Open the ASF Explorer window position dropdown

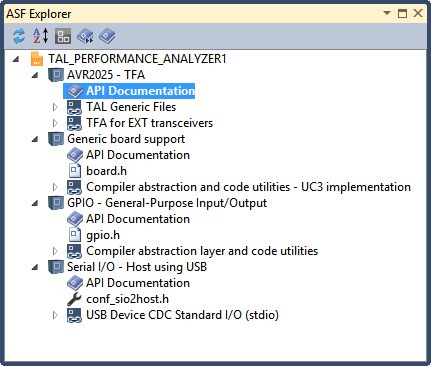pyautogui.click(x=387, y=13)
